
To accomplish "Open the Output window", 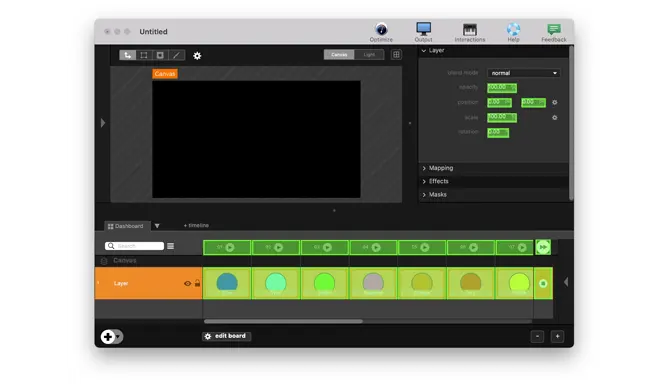I will pos(423,32).
